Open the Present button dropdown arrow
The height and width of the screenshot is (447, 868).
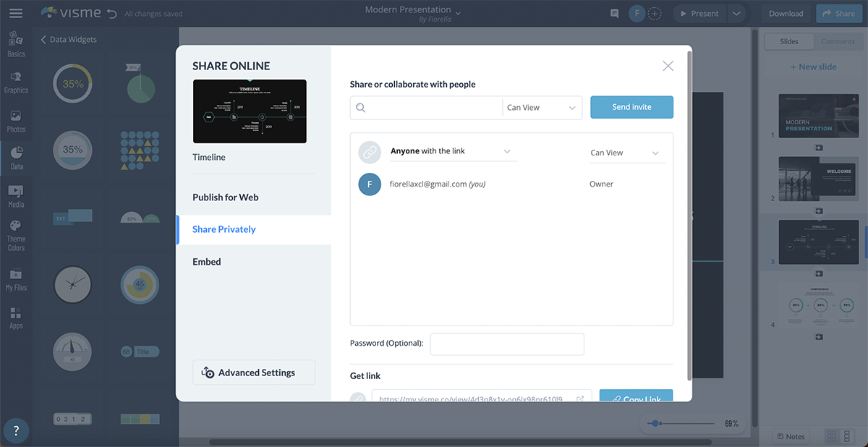pos(737,13)
